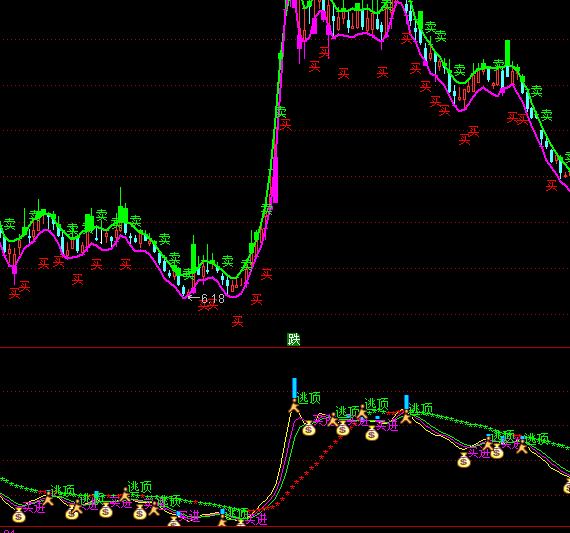Viewport: 570px width, 533px height.
Task: Select the rightmost green 逃顶 label
Action: click(537, 439)
